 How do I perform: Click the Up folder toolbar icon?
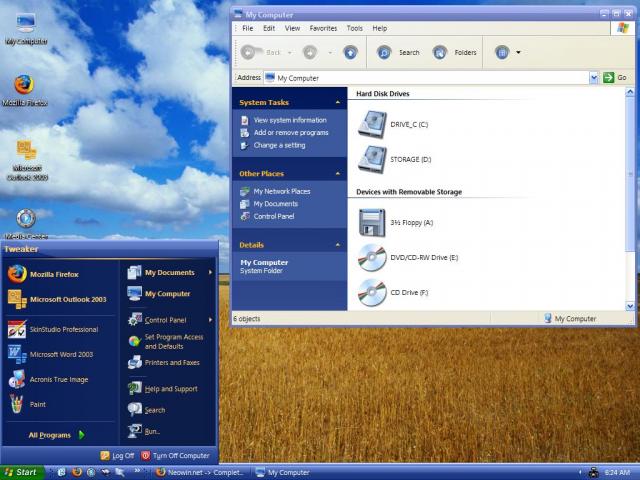coord(350,52)
